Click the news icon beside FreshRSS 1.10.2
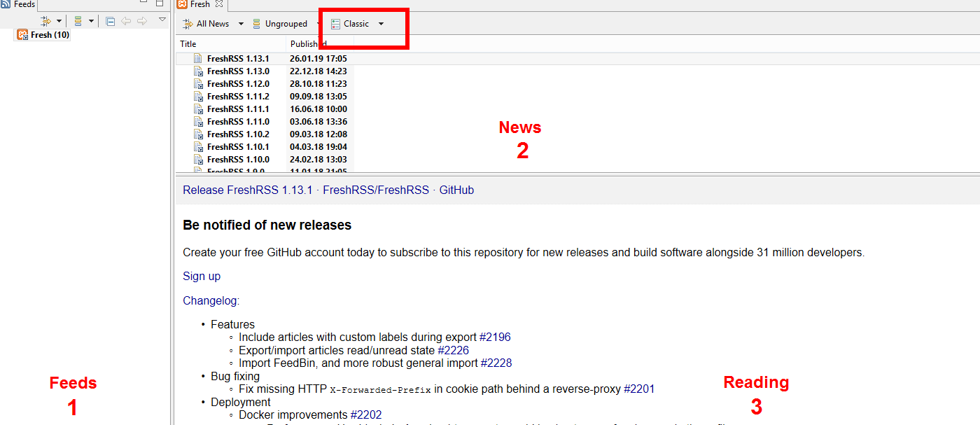The height and width of the screenshot is (425, 980). 198,134
